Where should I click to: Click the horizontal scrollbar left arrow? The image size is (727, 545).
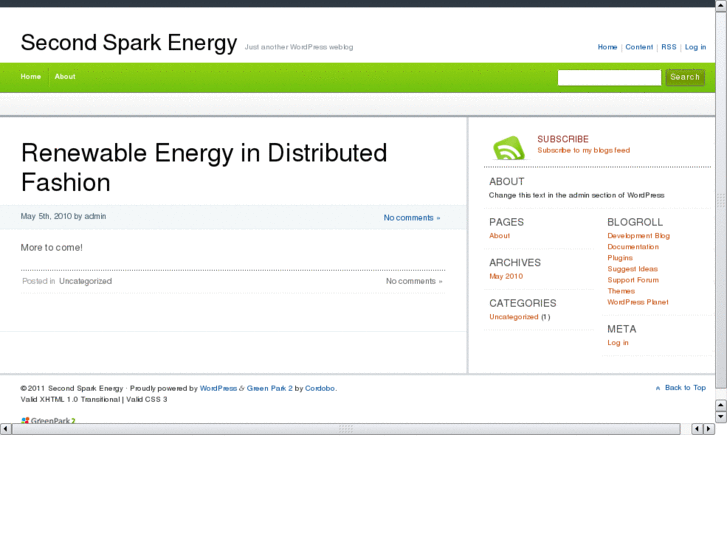coord(6,429)
